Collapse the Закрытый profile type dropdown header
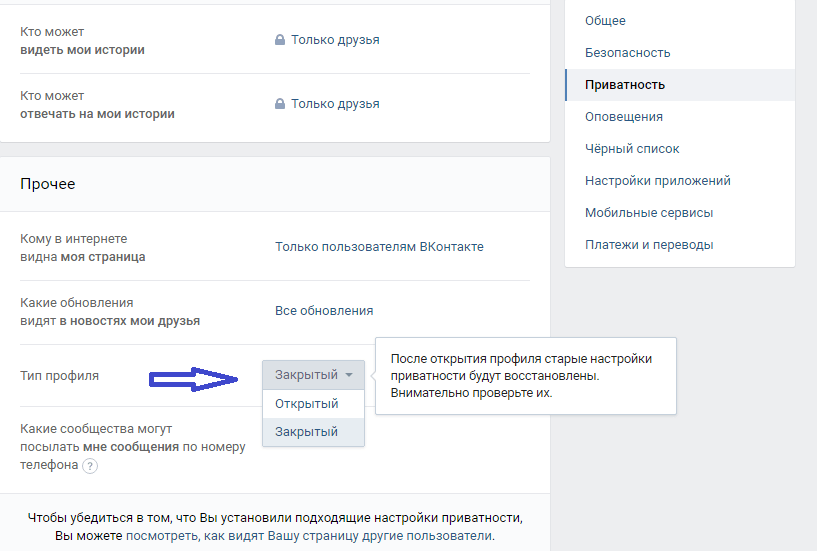Viewport: 817px width, 551px height. (x=313, y=375)
